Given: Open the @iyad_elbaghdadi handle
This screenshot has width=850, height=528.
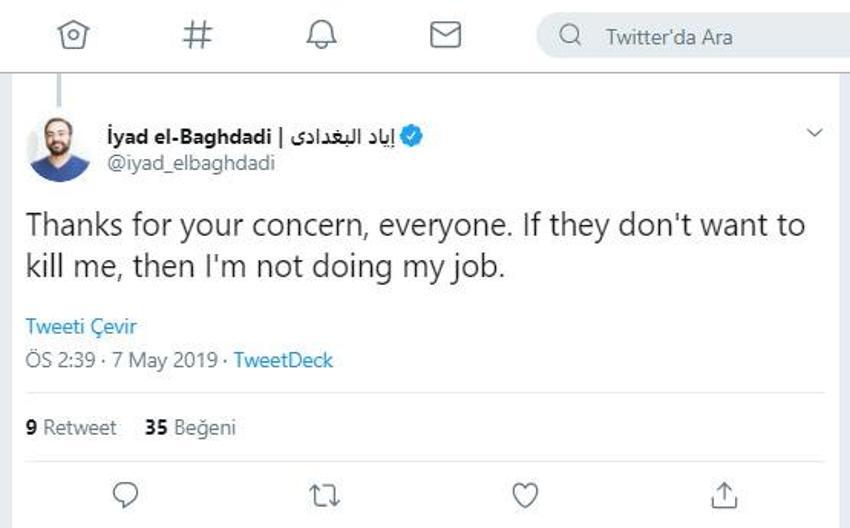Looking at the screenshot, I should click(x=191, y=163).
